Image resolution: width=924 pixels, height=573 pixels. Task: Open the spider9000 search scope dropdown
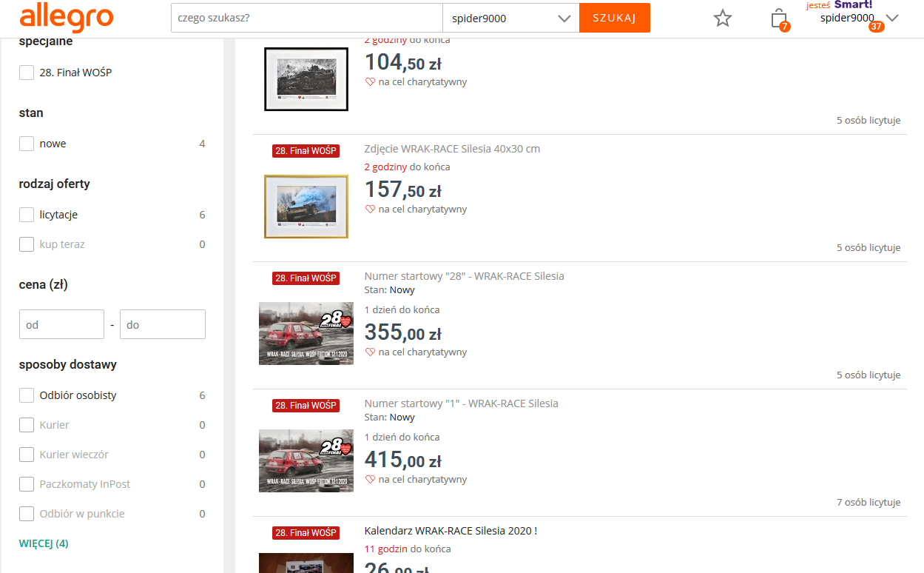pos(511,19)
